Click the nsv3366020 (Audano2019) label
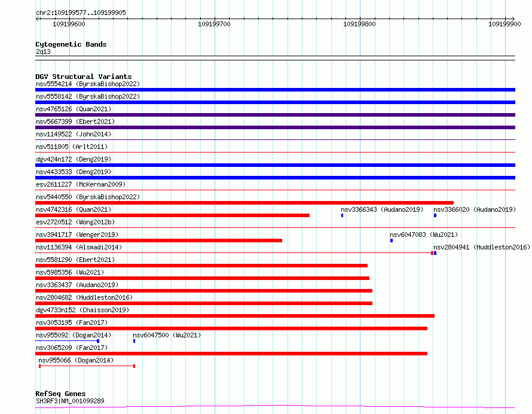 (475, 209)
